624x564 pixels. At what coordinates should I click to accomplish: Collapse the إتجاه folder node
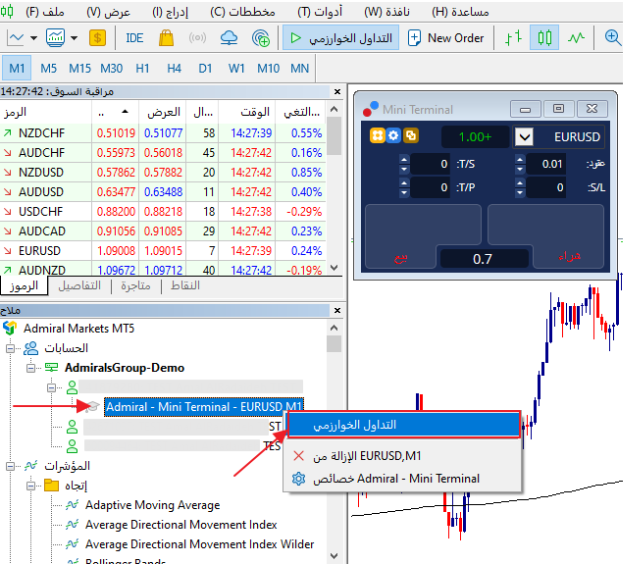pos(31,486)
